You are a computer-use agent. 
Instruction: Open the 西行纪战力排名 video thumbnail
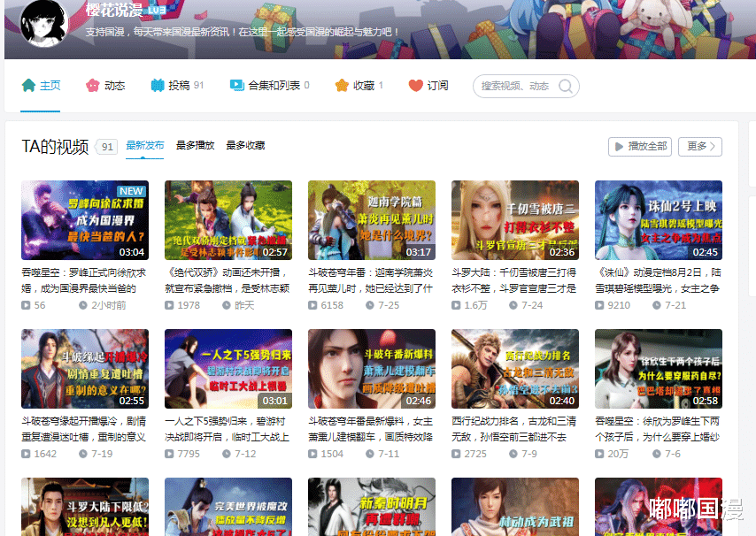point(515,369)
